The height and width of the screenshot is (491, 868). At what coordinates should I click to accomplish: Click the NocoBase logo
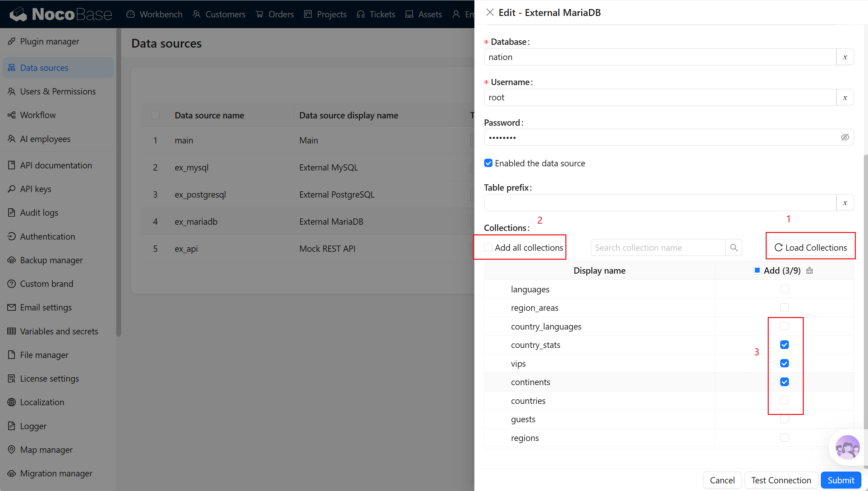pyautogui.click(x=61, y=14)
